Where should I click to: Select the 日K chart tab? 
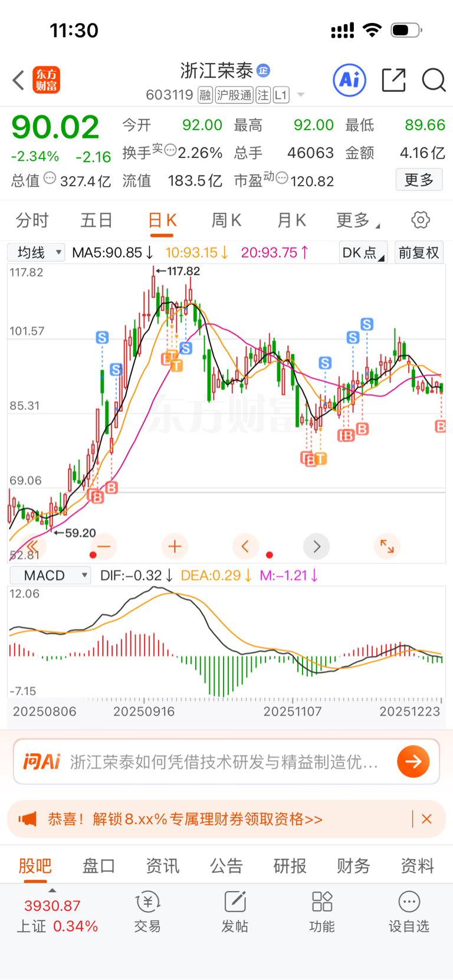pos(162,220)
